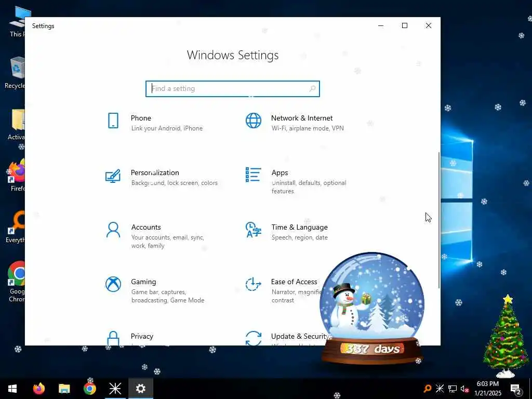Click the search magnifier in Find a setting
The width and height of the screenshot is (532, 399).
coord(312,88)
